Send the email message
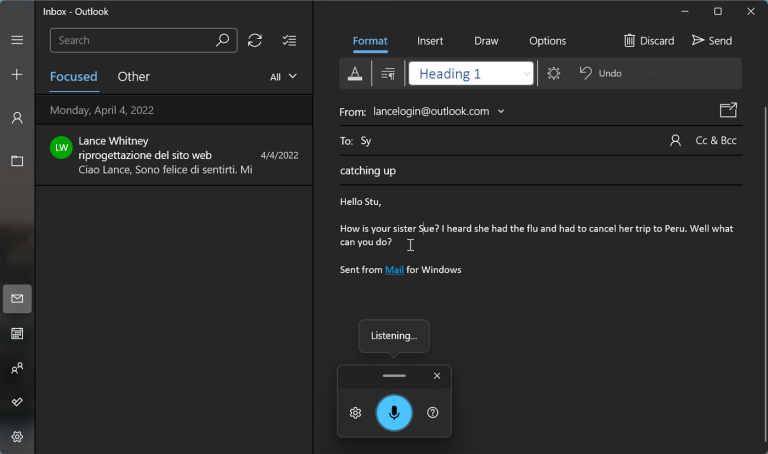 712,41
